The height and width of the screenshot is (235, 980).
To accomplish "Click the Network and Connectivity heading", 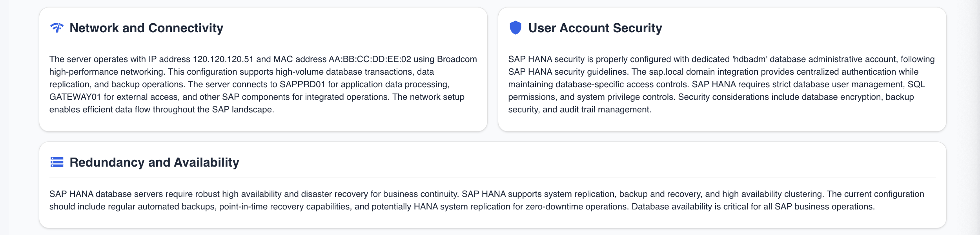I will click(x=146, y=28).
